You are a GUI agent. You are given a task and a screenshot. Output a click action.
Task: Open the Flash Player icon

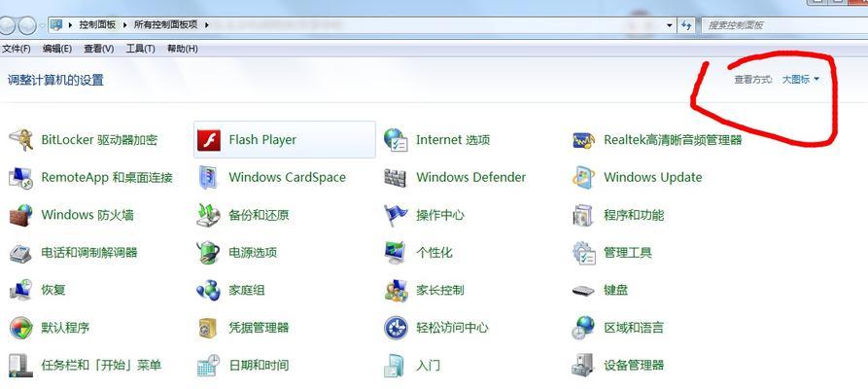pos(209,140)
